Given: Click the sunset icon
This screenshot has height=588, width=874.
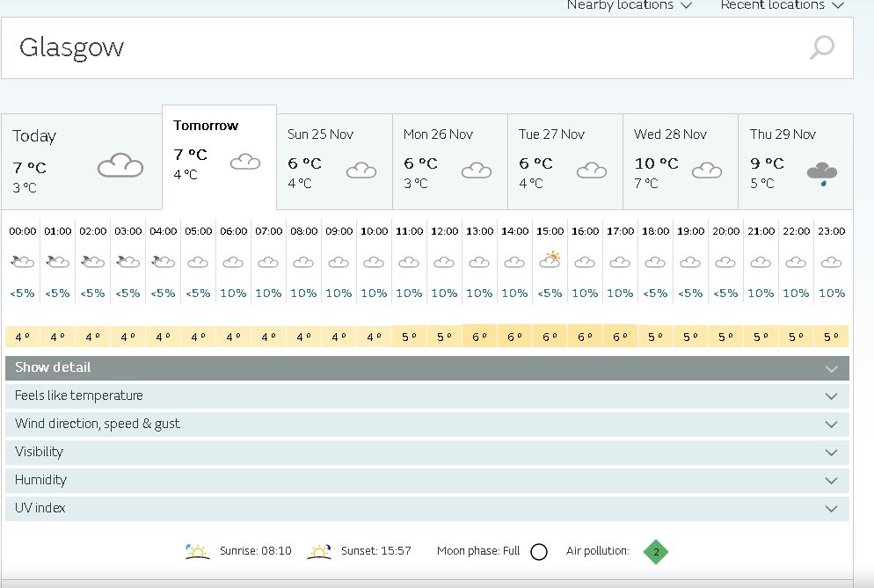Looking at the screenshot, I should tap(319, 552).
